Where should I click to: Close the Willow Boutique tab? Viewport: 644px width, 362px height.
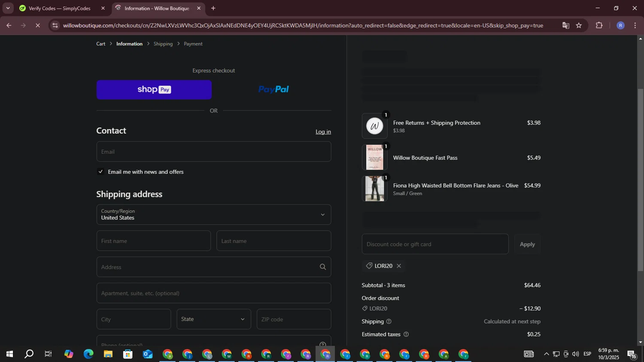(199, 8)
